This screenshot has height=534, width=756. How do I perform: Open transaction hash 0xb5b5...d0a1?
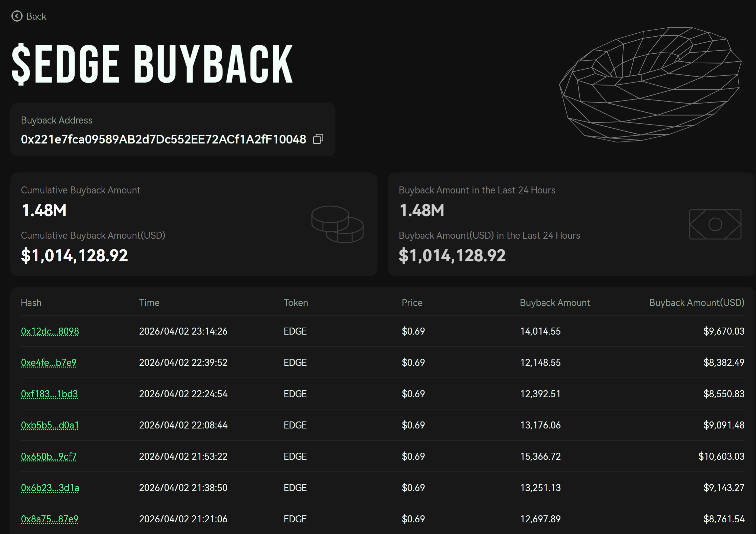click(x=50, y=425)
